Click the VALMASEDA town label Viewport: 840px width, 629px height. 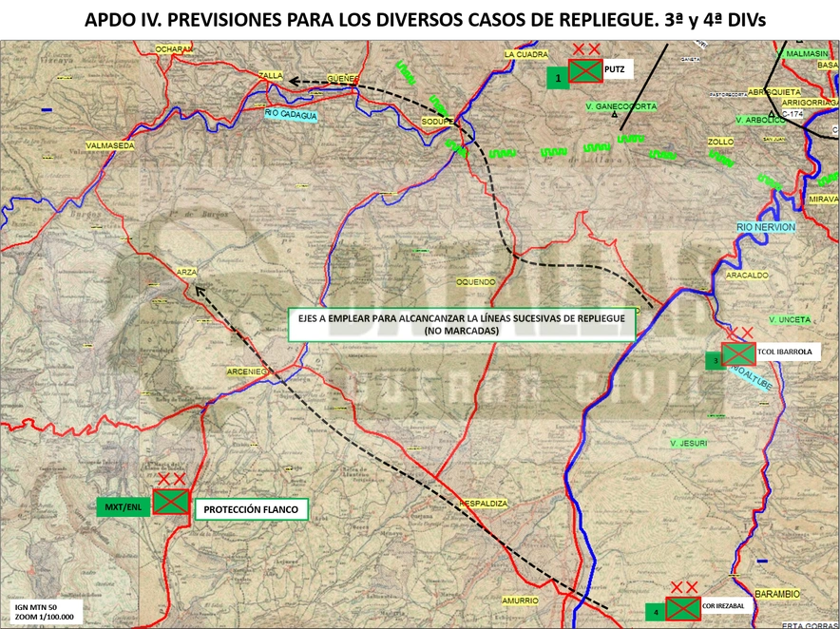(110, 145)
